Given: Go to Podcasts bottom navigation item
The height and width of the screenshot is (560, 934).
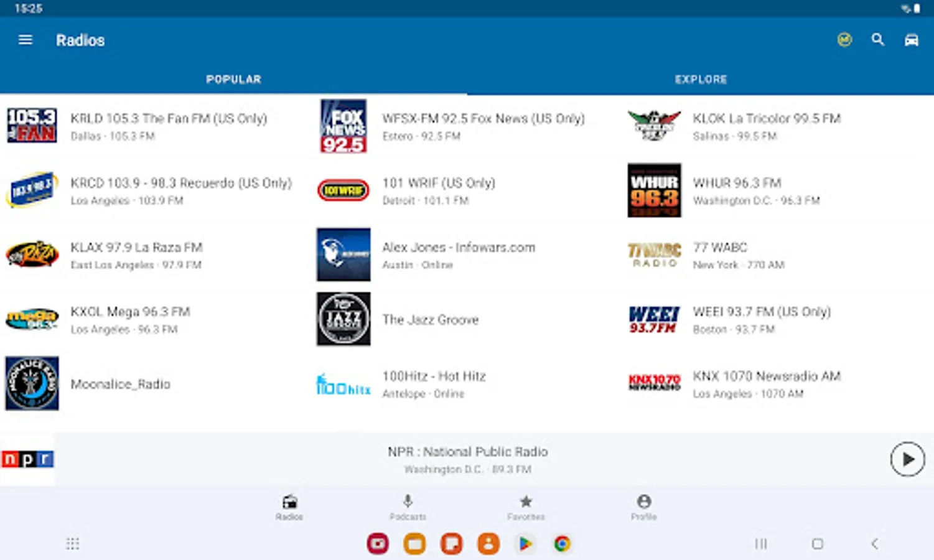Looking at the screenshot, I should pos(408,507).
